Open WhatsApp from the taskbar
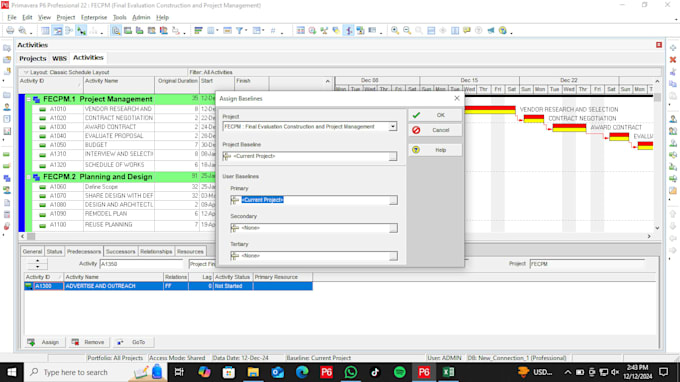680x382 pixels. (x=351, y=372)
